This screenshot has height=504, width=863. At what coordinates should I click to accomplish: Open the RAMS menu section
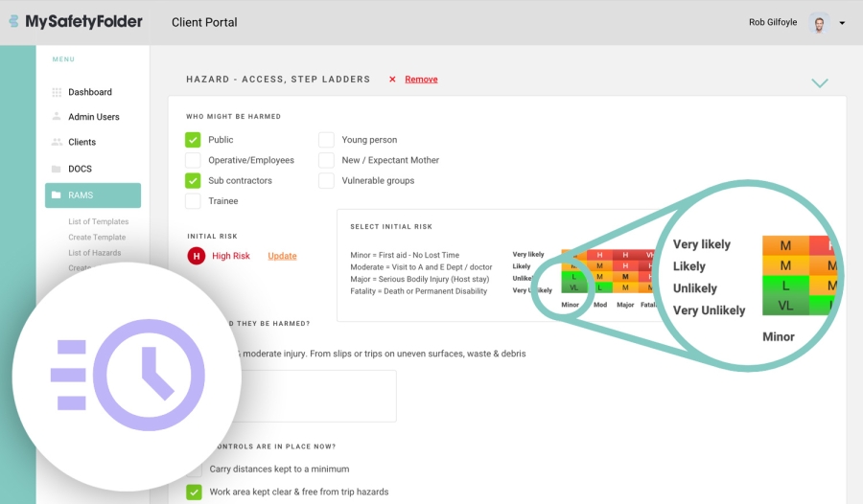point(93,195)
